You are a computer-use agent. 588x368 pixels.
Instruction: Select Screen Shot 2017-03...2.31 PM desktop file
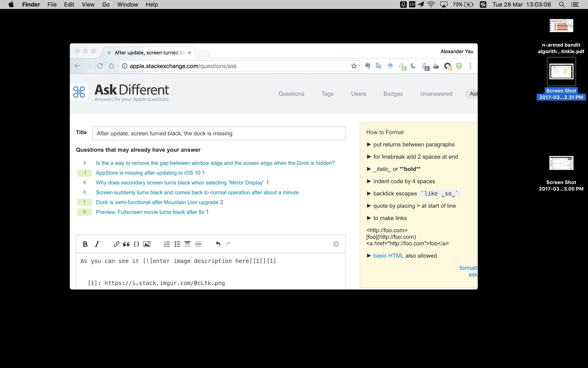point(561,79)
